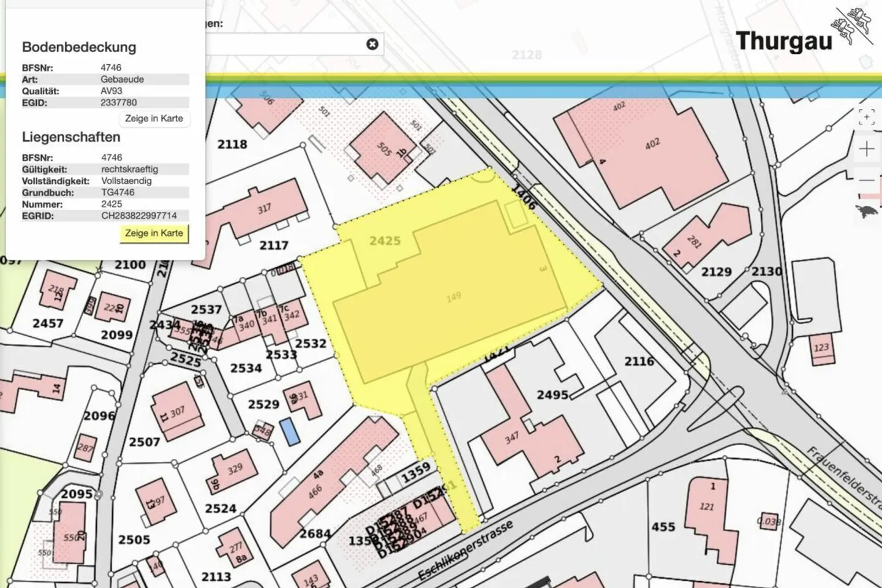Click the Thurgau coat of arms logo
The image size is (882, 588).
point(853,26)
